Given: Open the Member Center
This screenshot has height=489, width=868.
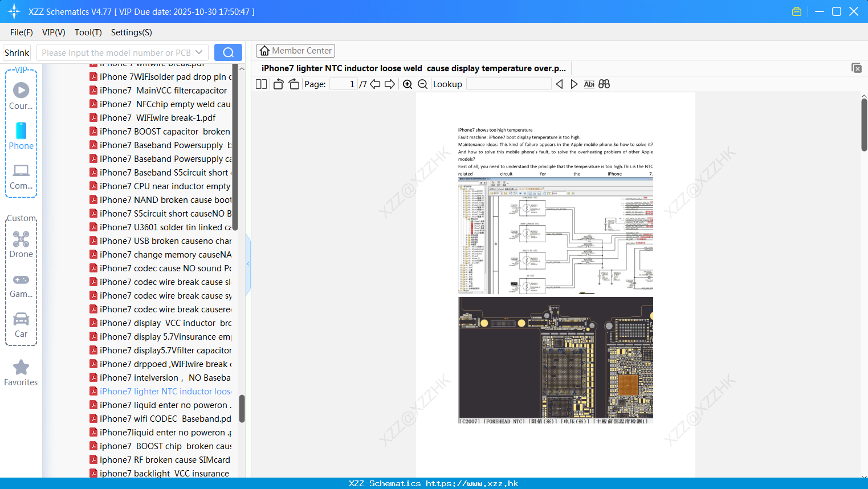Looking at the screenshot, I should (x=295, y=51).
